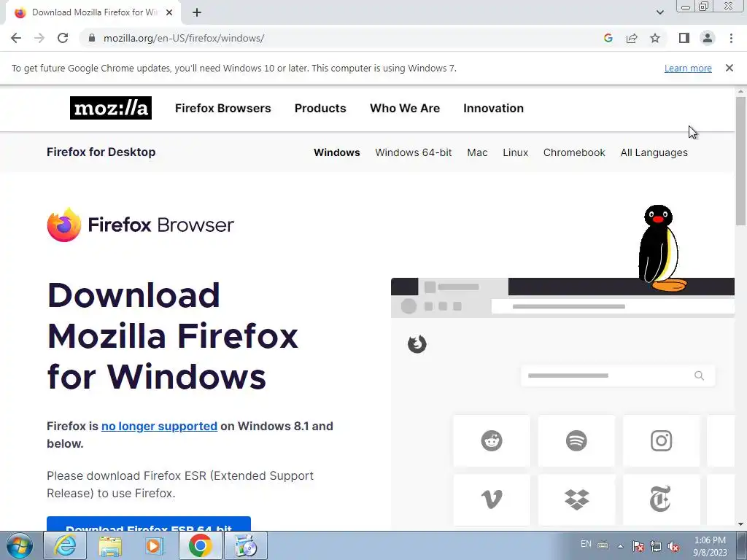Select Windows 64-bit platform link

[x=414, y=152]
